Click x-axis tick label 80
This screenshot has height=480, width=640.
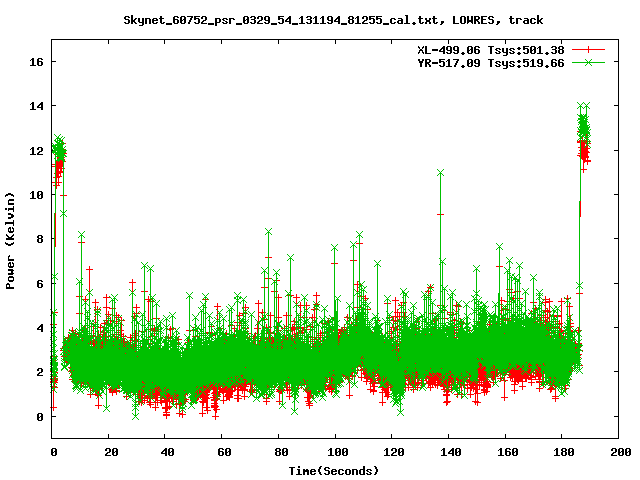coord(281,452)
